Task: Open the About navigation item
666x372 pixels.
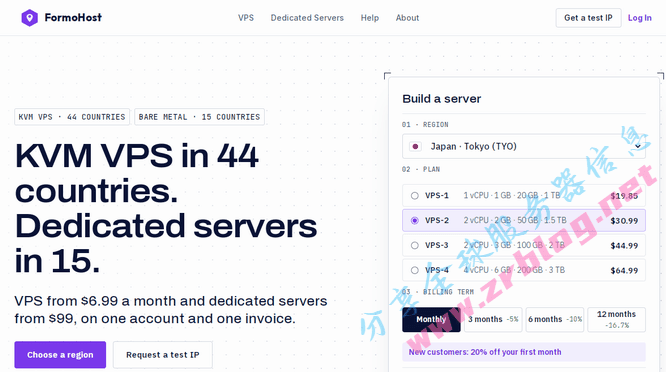Action: tap(407, 18)
